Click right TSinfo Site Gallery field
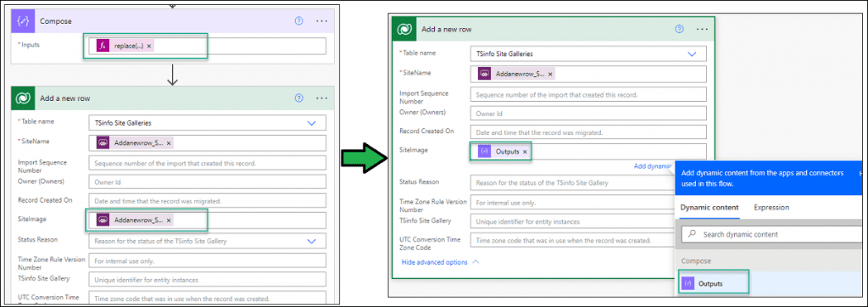Screen dimensions: 868x307 (x=572, y=221)
